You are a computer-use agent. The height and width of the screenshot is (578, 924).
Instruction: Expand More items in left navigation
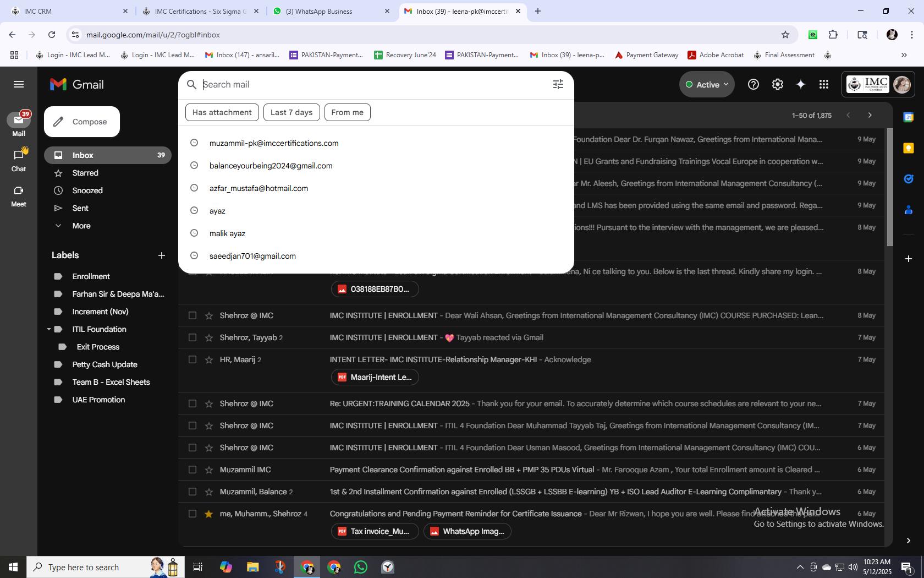click(x=81, y=226)
